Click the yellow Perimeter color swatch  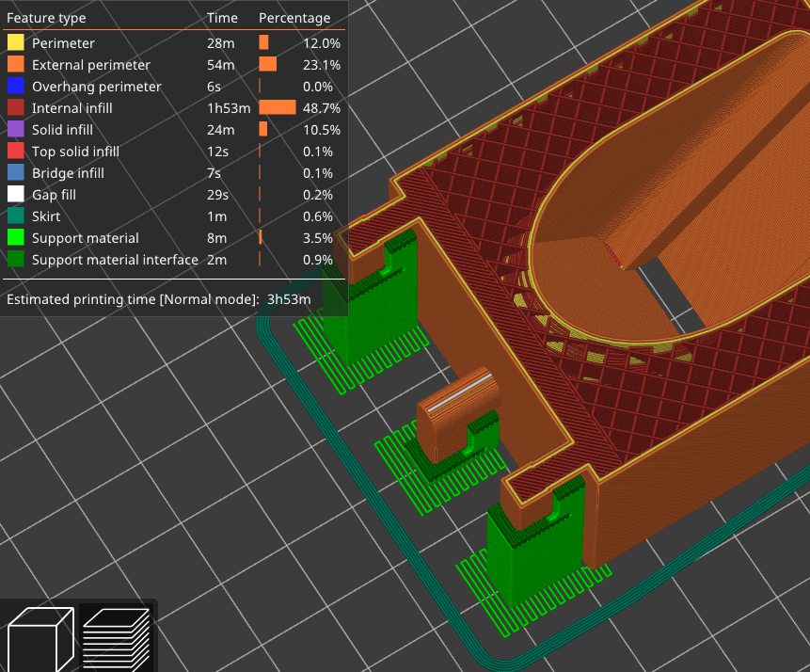pyautogui.click(x=15, y=43)
